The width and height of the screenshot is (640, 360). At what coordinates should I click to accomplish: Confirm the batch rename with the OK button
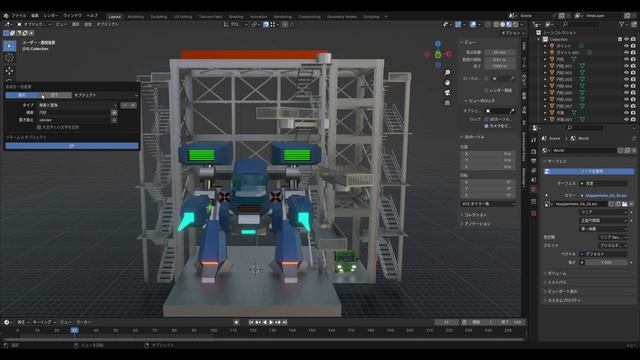(72, 146)
